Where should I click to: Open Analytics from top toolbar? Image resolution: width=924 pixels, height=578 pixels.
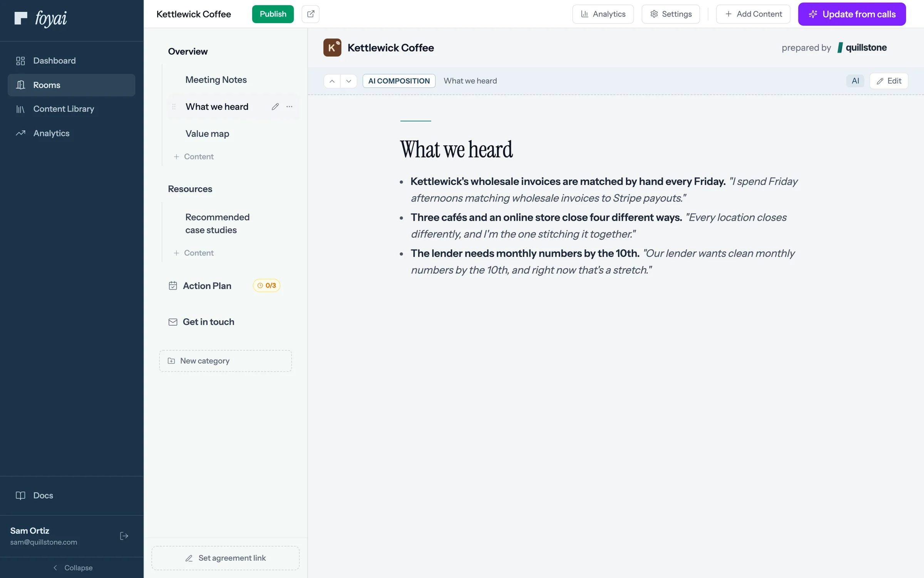[603, 14]
